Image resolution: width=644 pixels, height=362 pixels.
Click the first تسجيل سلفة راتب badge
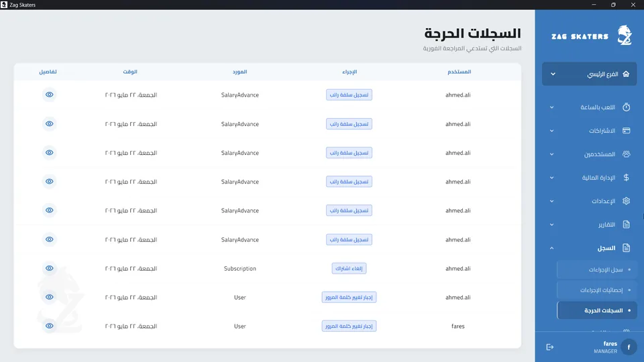point(349,95)
